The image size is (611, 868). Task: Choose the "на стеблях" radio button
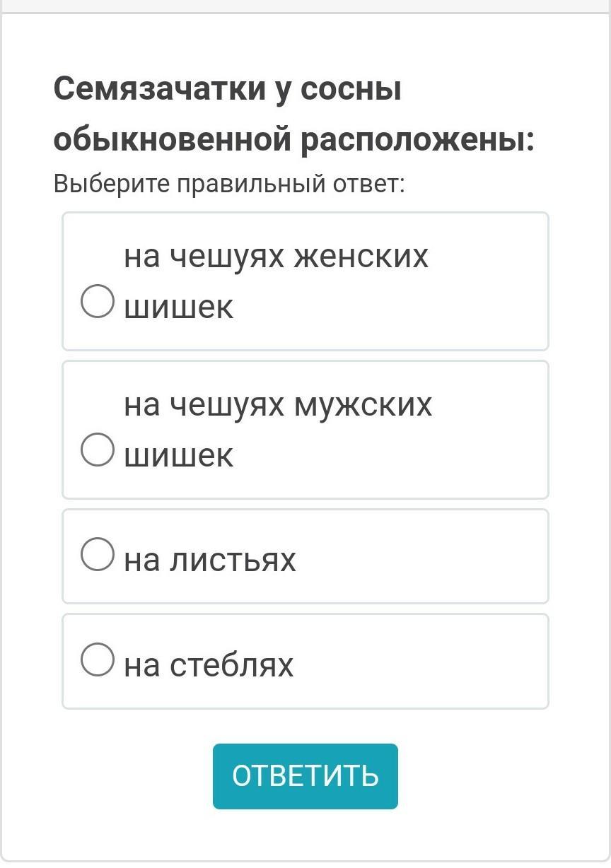[x=97, y=659]
